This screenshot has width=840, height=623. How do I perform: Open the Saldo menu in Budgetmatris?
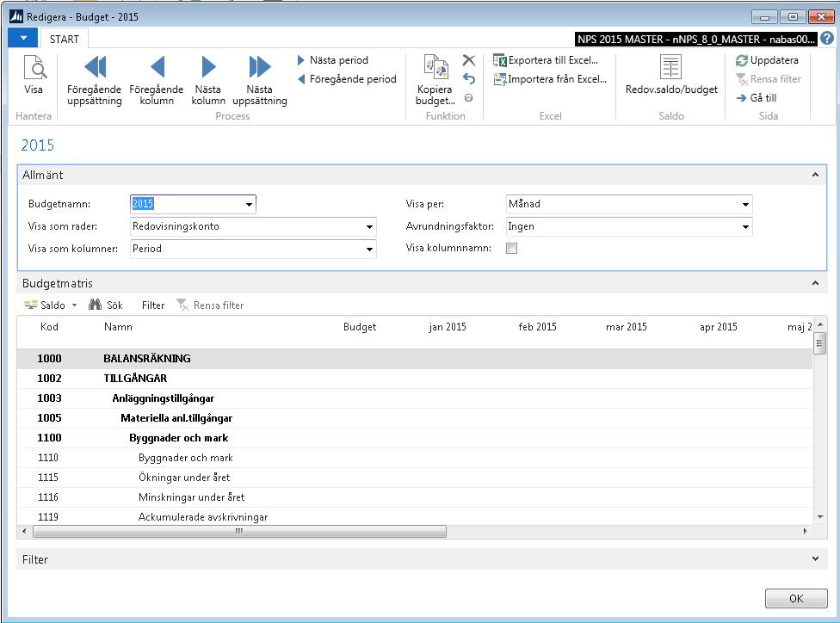click(x=51, y=305)
